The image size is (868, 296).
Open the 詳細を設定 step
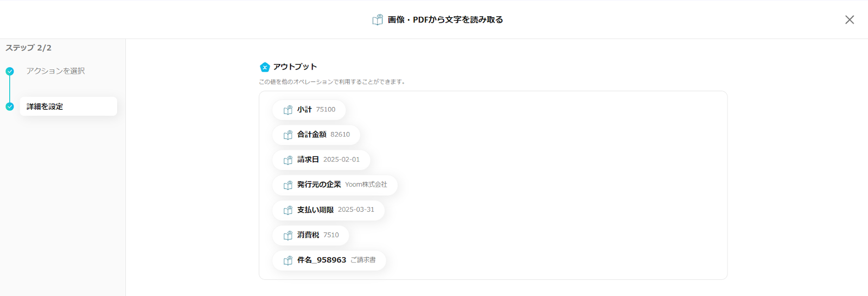click(68, 106)
